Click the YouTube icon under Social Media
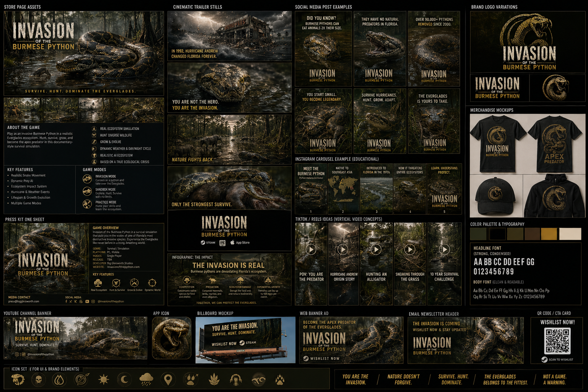The image size is (588, 392). click(87, 302)
